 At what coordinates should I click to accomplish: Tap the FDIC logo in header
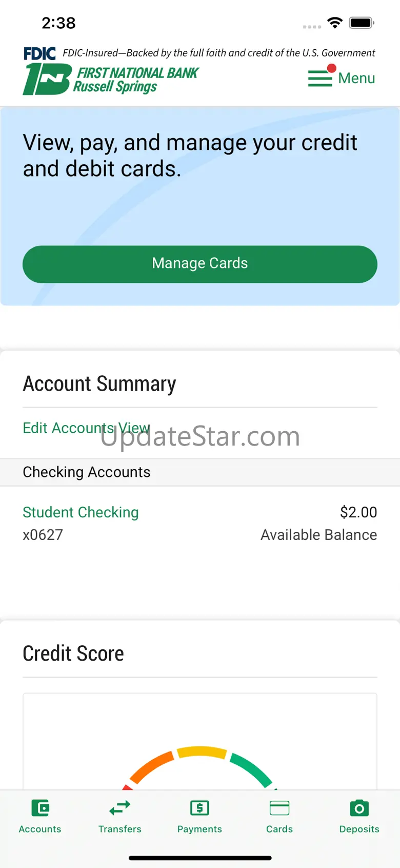(x=39, y=53)
